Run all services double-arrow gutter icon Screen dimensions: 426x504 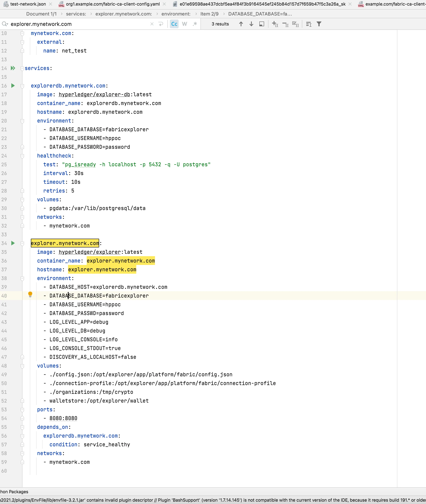(x=13, y=68)
